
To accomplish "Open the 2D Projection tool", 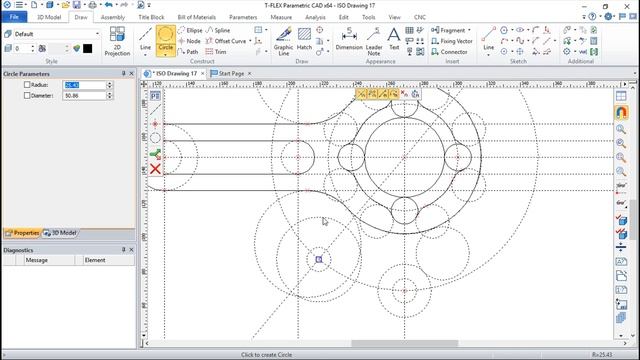I will click(x=117, y=41).
